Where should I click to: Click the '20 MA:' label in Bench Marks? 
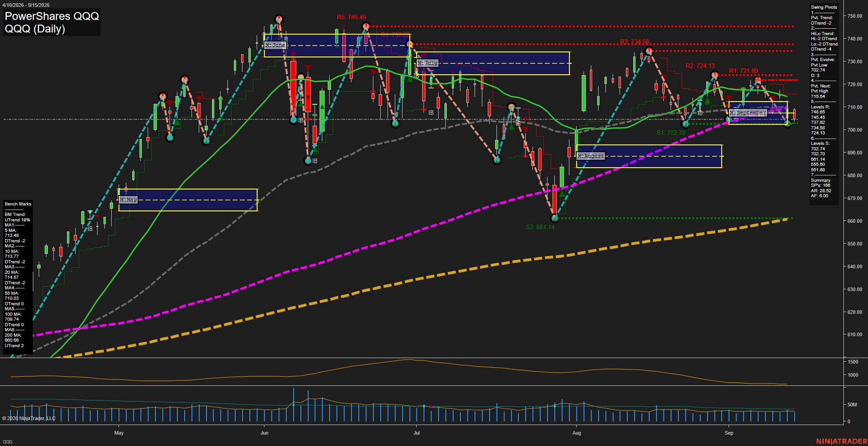click(x=12, y=272)
